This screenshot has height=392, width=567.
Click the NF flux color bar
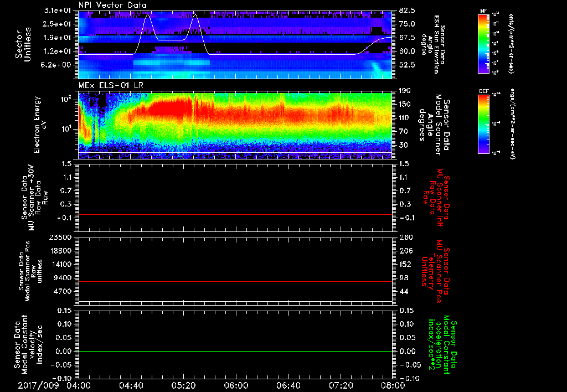(483, 44)
